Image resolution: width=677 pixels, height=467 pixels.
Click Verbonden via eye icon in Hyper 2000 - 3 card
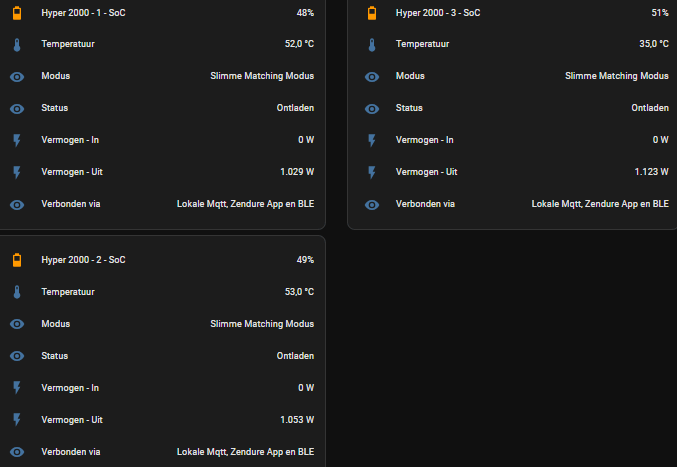372,205
